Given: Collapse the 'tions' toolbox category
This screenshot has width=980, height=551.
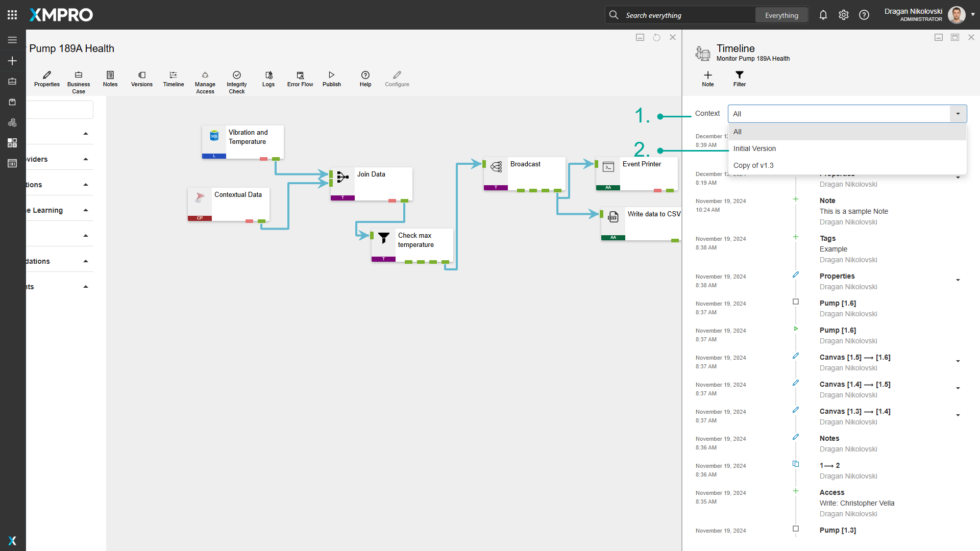Looking at the screenshot, I should pyautogui.click(x=86, y=185).
